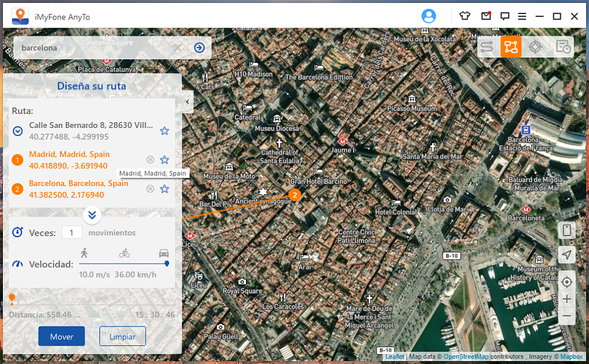
Task: Zoom out the map with minus
Action: (x=567, y=316)
